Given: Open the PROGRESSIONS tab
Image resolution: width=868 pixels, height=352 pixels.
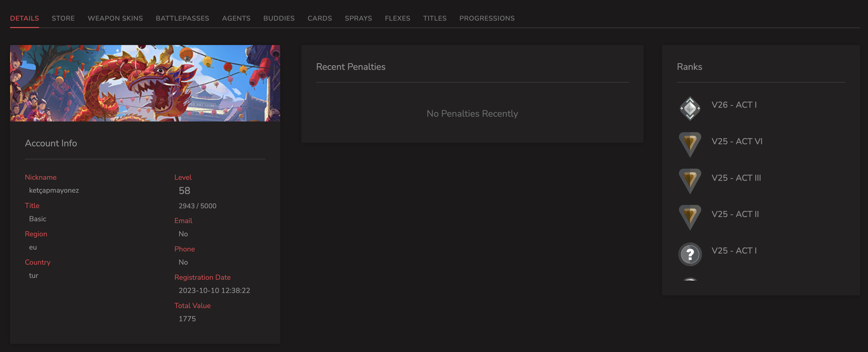Looking at the screenshot, I should coord(487,18).
